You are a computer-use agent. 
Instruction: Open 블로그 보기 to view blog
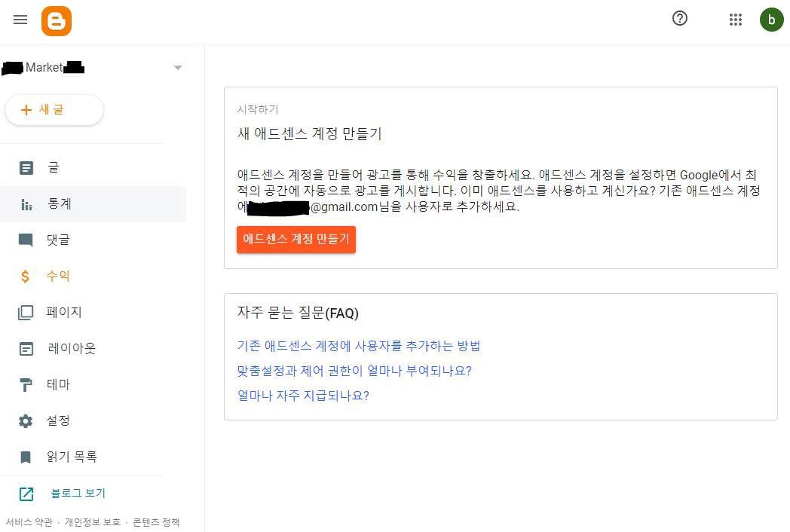click(78, 494)
